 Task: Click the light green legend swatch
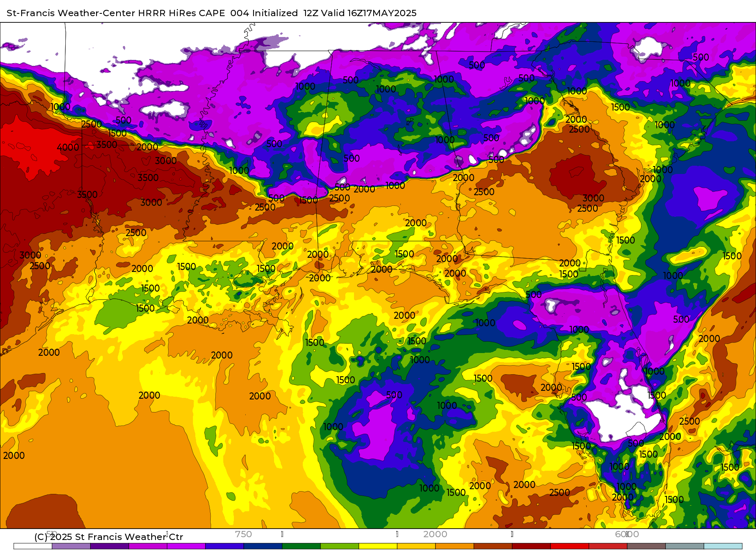pyautogui.click(x=340, y=546)
